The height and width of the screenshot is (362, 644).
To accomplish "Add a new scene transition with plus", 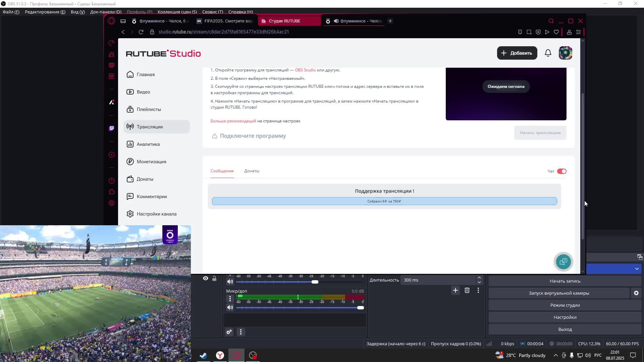I will pos(455,290).
